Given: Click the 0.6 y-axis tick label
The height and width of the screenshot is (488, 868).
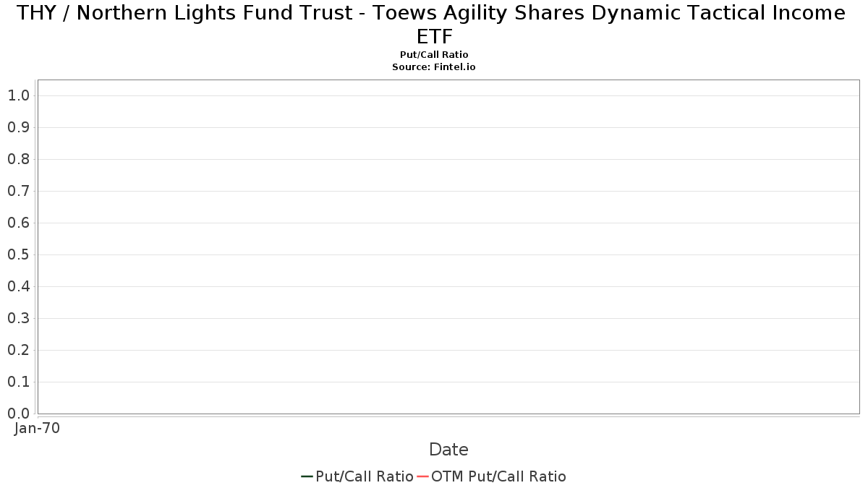Looking at the screenshot, I should pos(19,223).
